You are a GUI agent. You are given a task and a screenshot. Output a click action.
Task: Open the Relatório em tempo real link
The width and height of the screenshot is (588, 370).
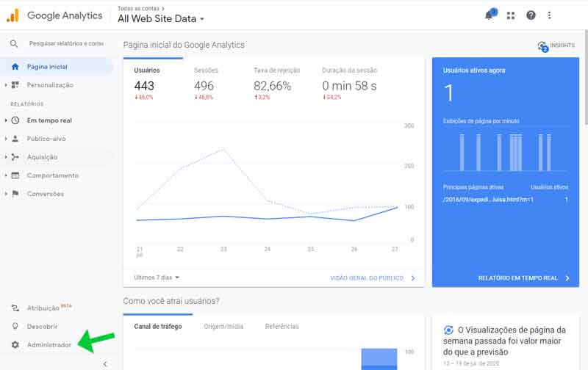tap(523, 278)
